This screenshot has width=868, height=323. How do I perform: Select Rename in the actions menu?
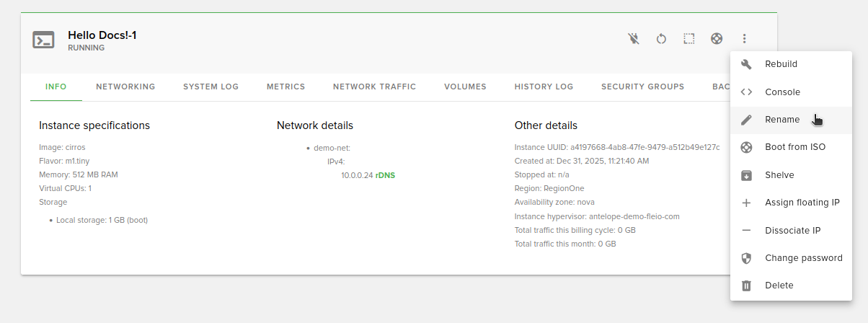tap(781, 120)
